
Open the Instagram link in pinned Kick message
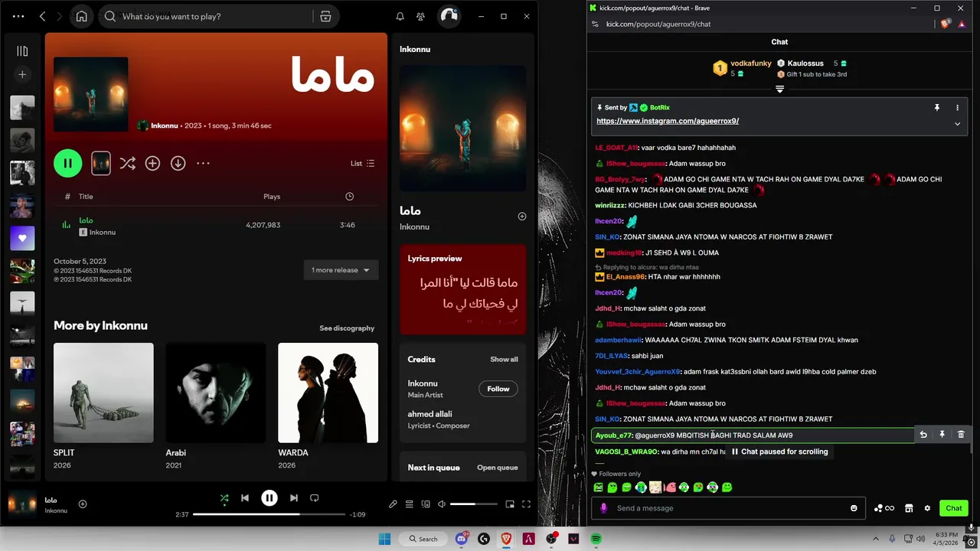click(668, 121)
